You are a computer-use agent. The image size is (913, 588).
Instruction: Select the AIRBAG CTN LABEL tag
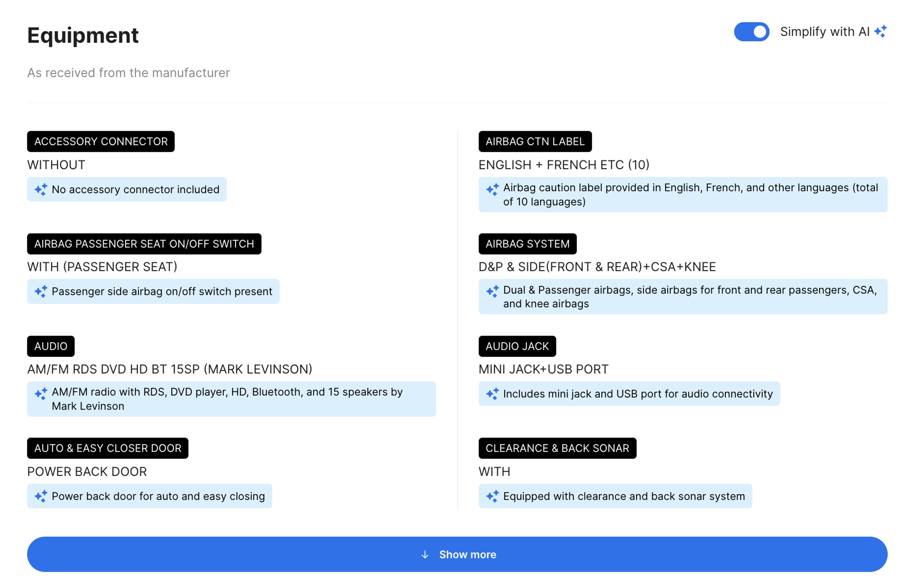click(535, 141)
